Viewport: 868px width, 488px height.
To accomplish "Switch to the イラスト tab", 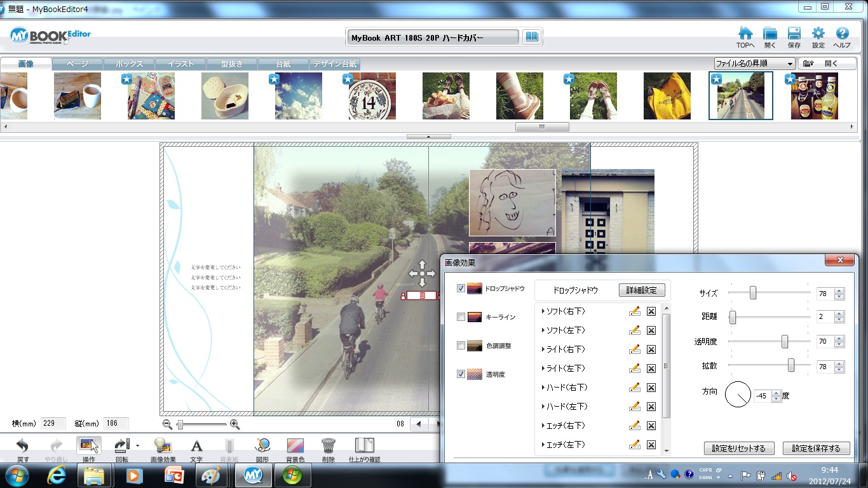I will [x=180, y=64].
